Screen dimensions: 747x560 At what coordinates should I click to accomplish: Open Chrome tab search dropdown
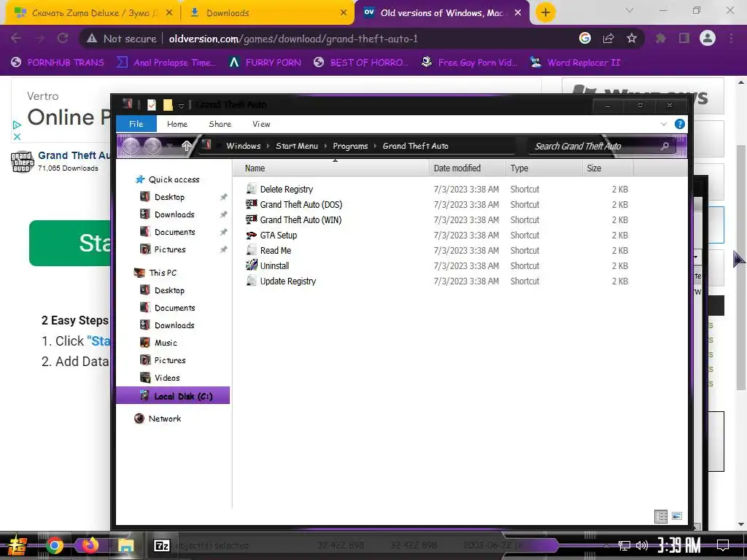pos(630,10)
